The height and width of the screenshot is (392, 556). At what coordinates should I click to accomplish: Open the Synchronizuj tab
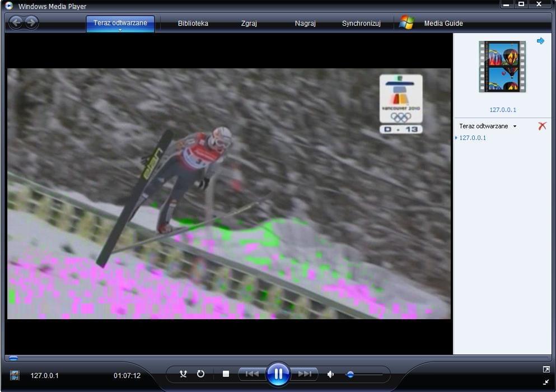click(x=361, y=24)
